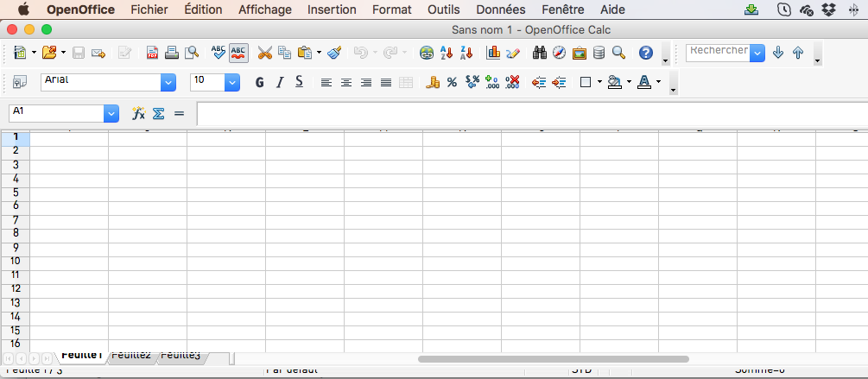Sort ascending with A-Z icon
The height and width of the screenshot is (379, 868).
point(447,54)
